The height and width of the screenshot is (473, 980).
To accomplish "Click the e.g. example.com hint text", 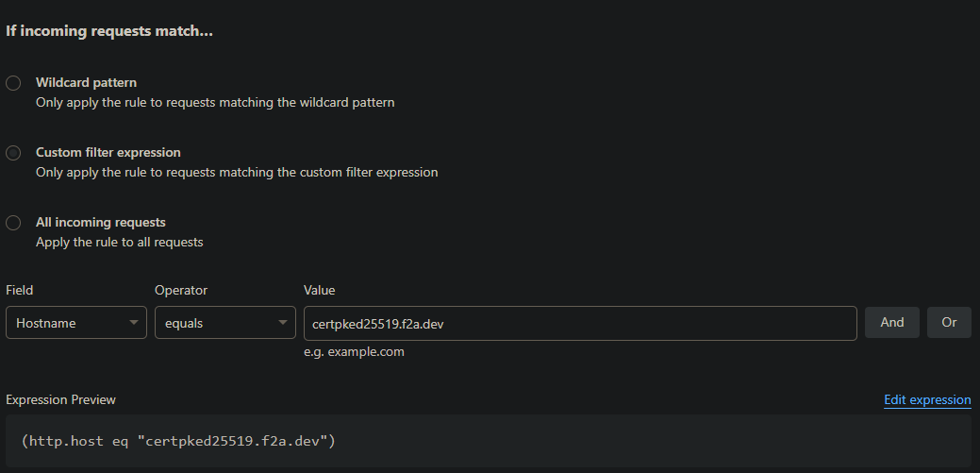I will [354, 352].
